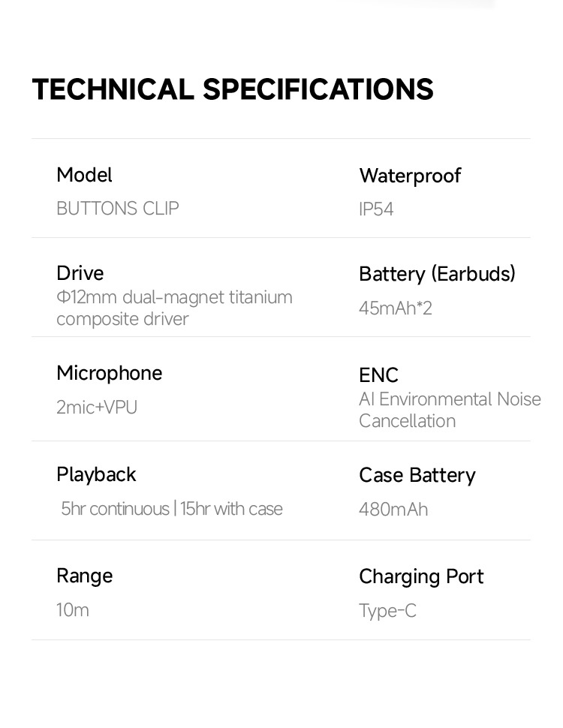Select the Type-C value
This screenshot has height=728, width=563.
(387, 611)
